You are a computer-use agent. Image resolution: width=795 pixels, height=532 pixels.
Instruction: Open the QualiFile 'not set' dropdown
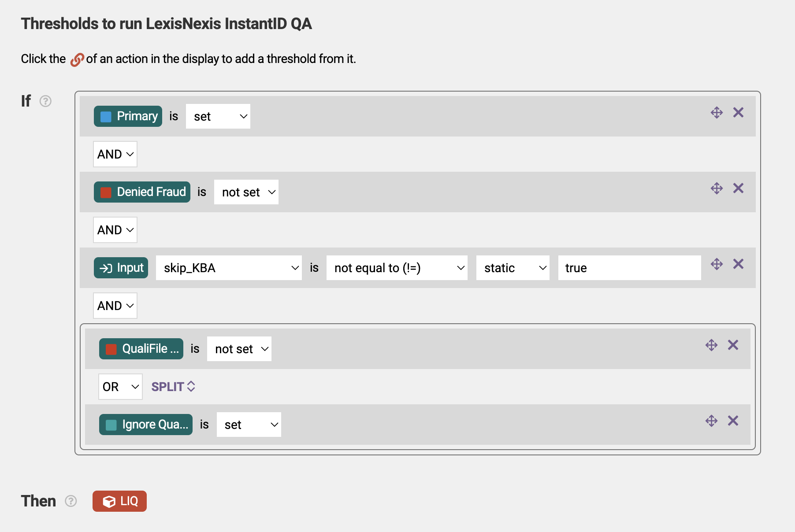pyautogui.click(x=239, y=349)
